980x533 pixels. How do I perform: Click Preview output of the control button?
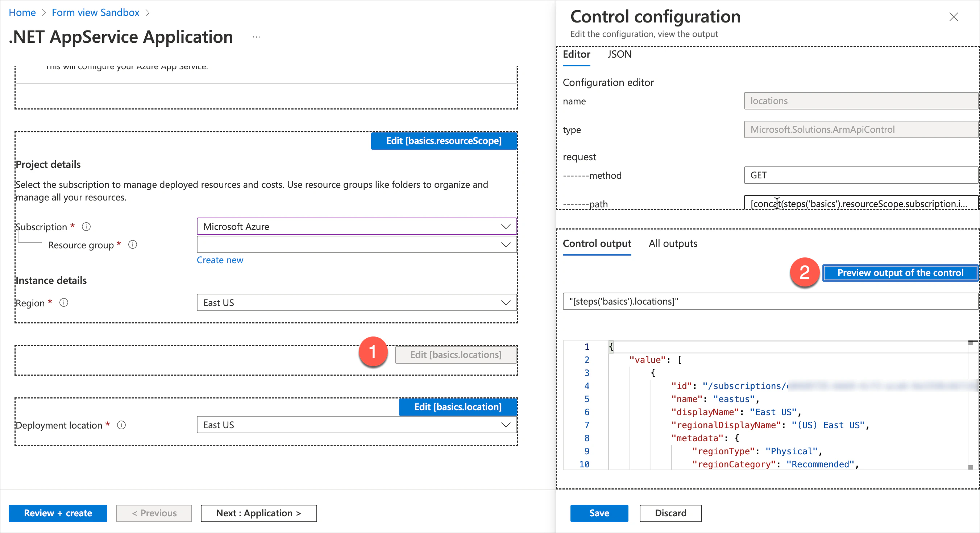[x=900, y=273]
